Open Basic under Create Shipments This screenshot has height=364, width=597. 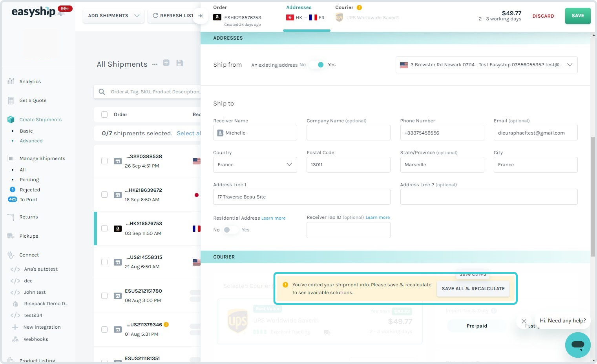tap(26, 131)
